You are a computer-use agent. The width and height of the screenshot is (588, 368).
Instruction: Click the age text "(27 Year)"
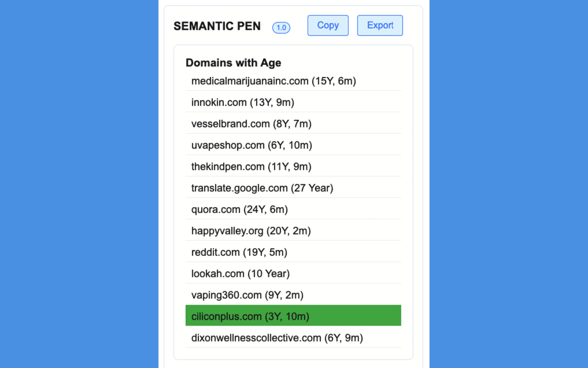(312, 188)
